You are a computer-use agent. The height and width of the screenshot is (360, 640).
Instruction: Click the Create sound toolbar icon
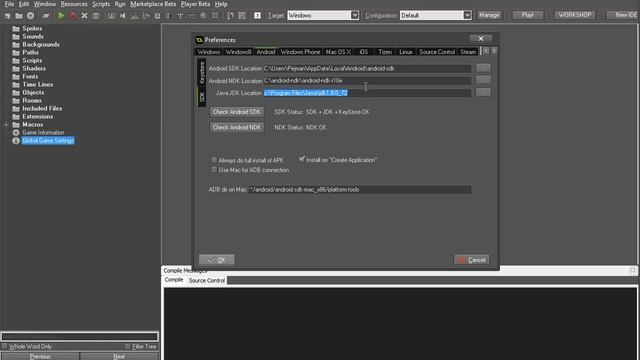point(122,16)
